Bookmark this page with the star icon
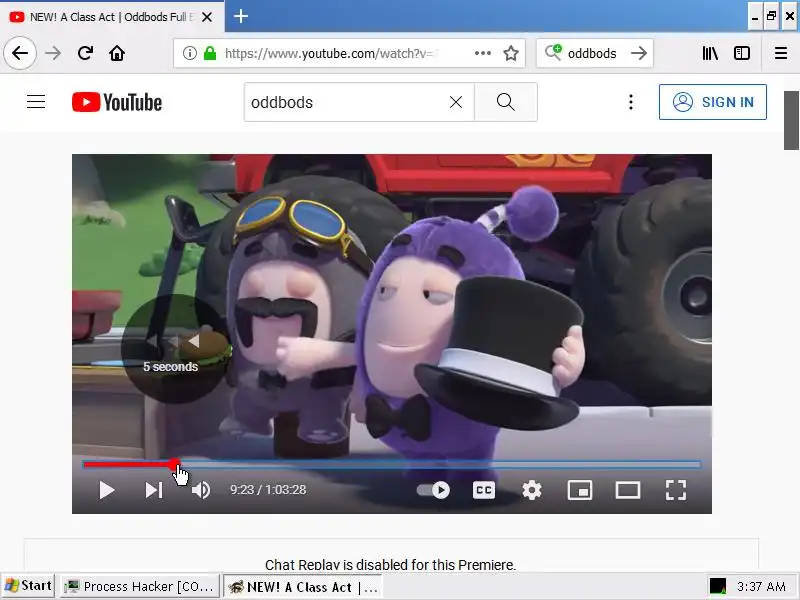This screenshot has height=600, width=800. click(511, 53)
